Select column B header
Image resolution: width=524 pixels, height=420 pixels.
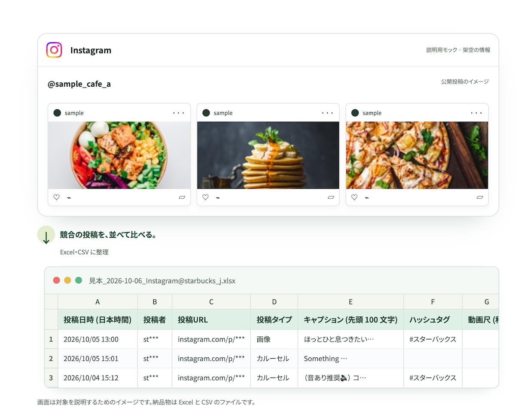coord(155,302)
